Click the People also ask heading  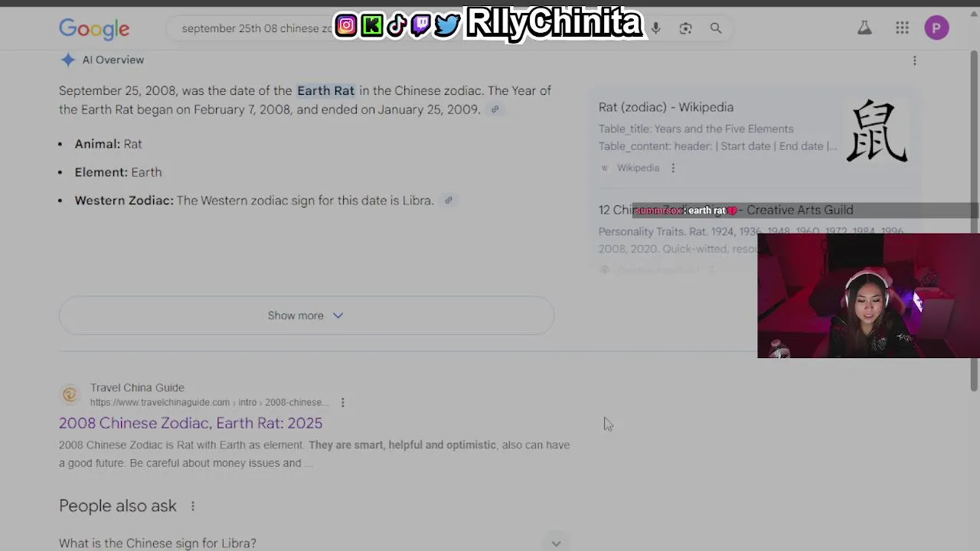click(x=118, y=506)
